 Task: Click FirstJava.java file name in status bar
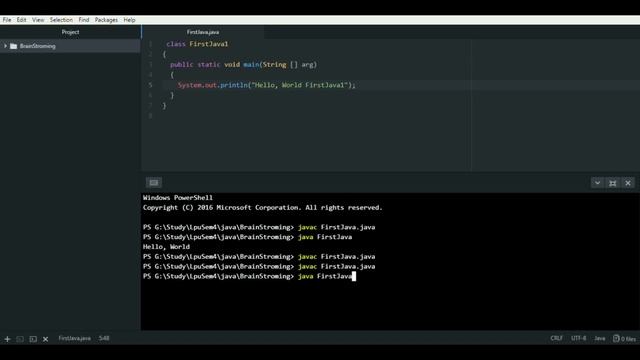tap(74, 338)
